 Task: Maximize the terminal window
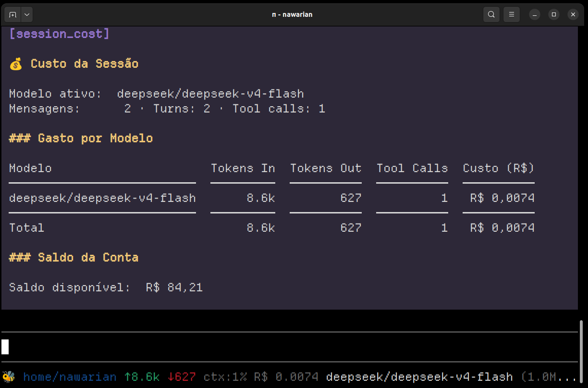(x=554, y=14)
